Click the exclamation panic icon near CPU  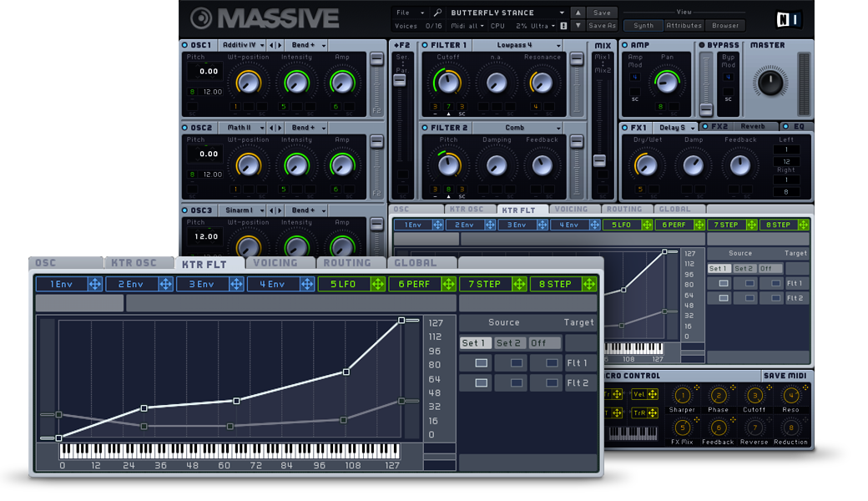pyautogui.click(x=563, y=26)
